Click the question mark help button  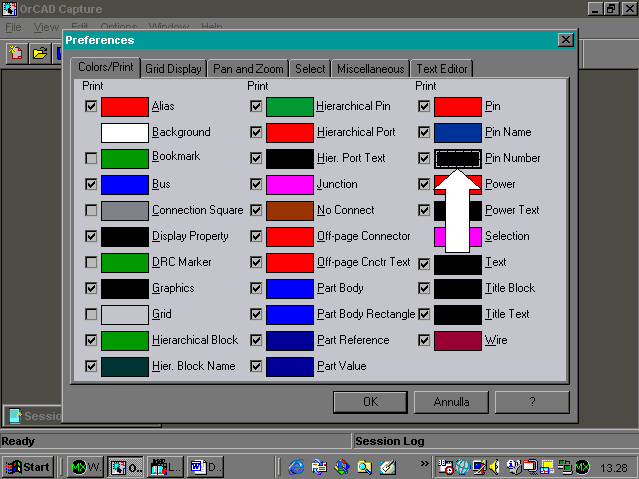pyautogui.click(x=532, y=402)
